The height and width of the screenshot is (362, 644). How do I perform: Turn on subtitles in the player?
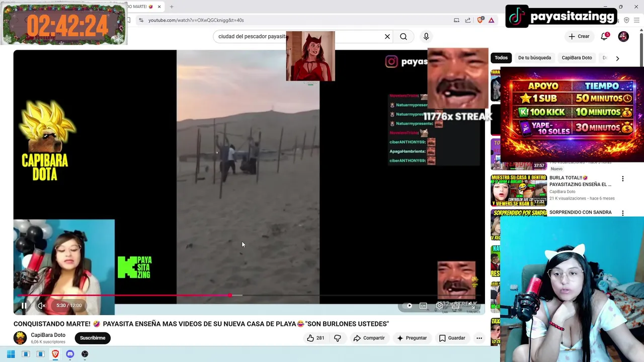423,306
